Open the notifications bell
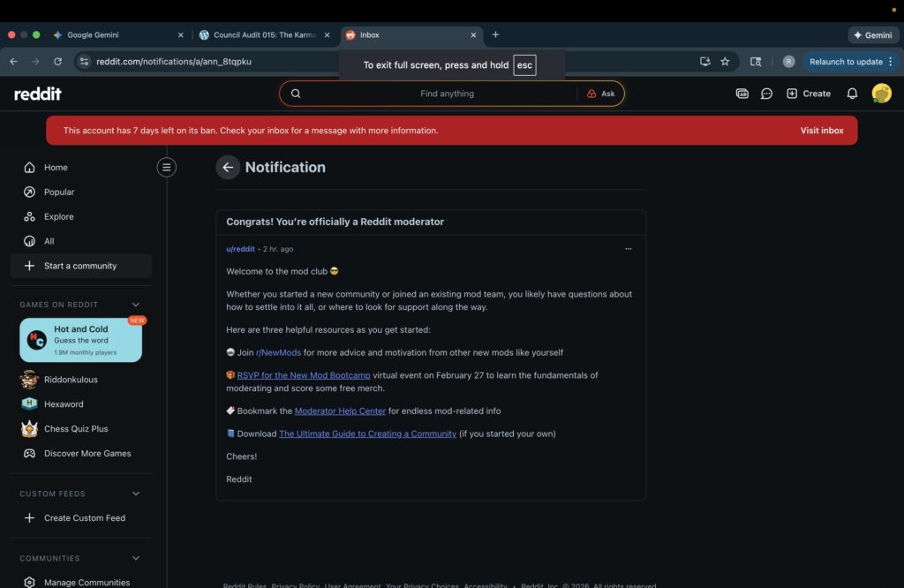This screenshot has height=588, width=904. pyautogui.click(x=852, y=94)
